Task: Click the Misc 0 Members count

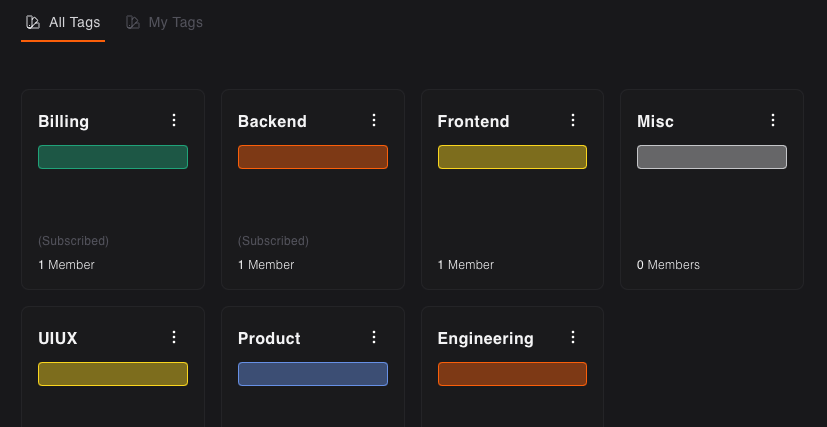Action: pyautogui.click(x=668, y=265)
